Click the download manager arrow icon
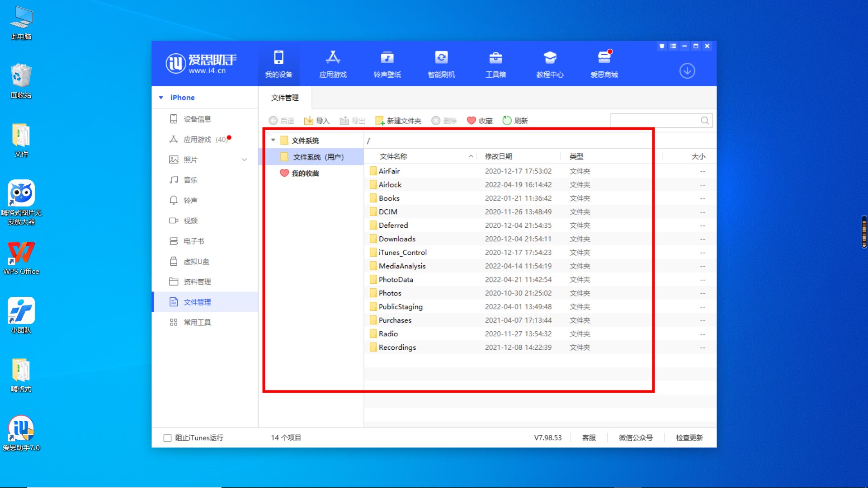The height and width of the screenshot is (488, 868). pyautogui.click(x=687, y=71)
